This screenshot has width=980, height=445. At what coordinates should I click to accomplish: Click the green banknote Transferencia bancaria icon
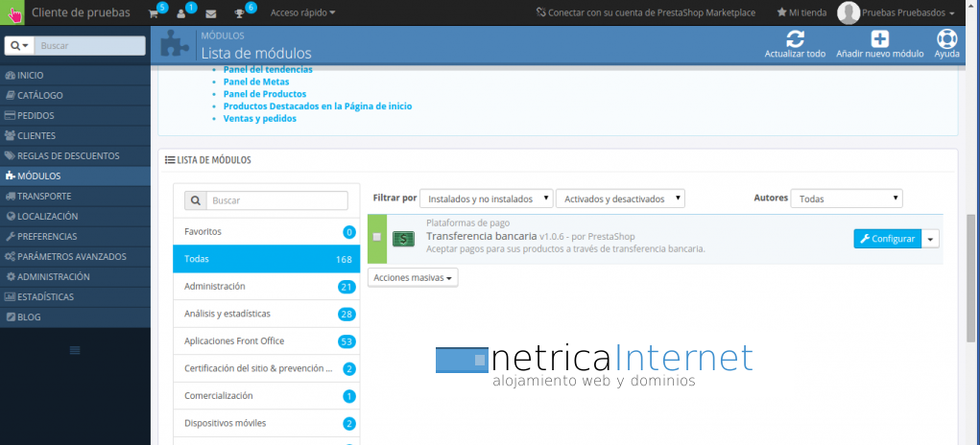(x=403, y=239)
